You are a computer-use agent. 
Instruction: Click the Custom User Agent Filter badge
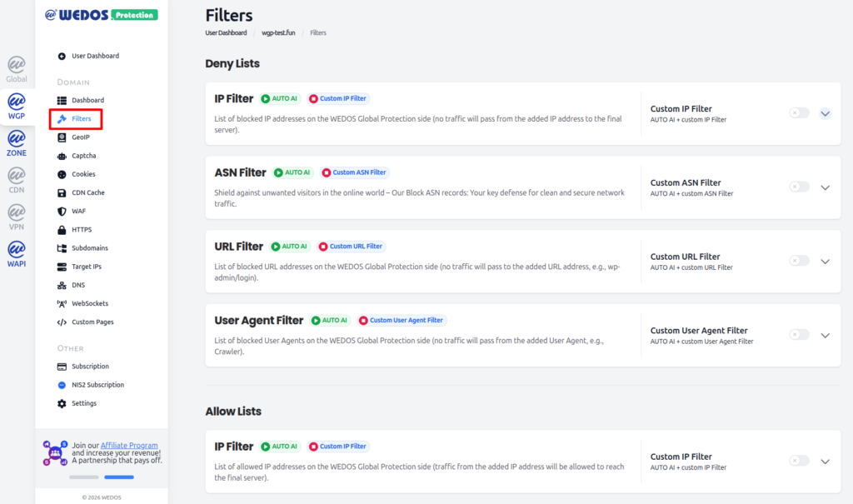point(402,321)
